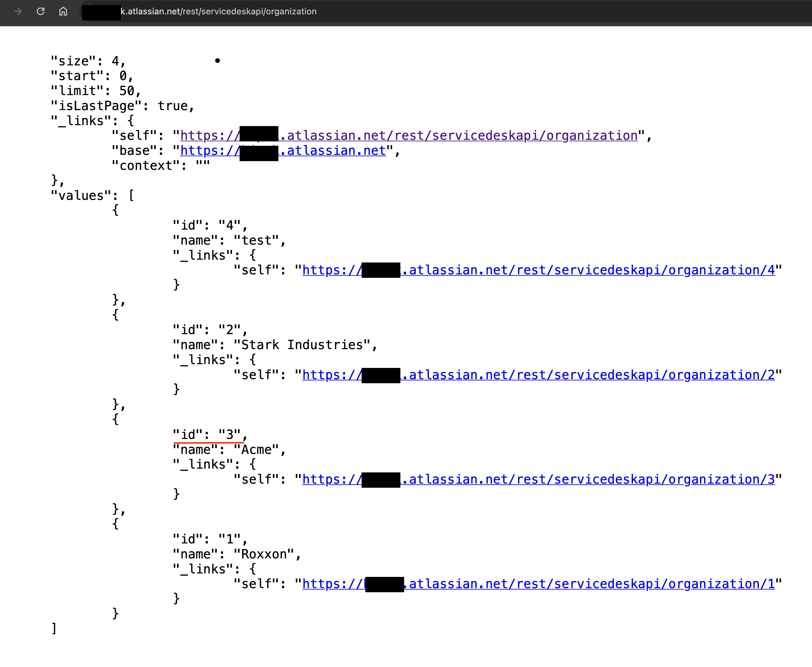Screen dimensions: 812x667
Task: Go to browser home icon
Action: (63, 11)
